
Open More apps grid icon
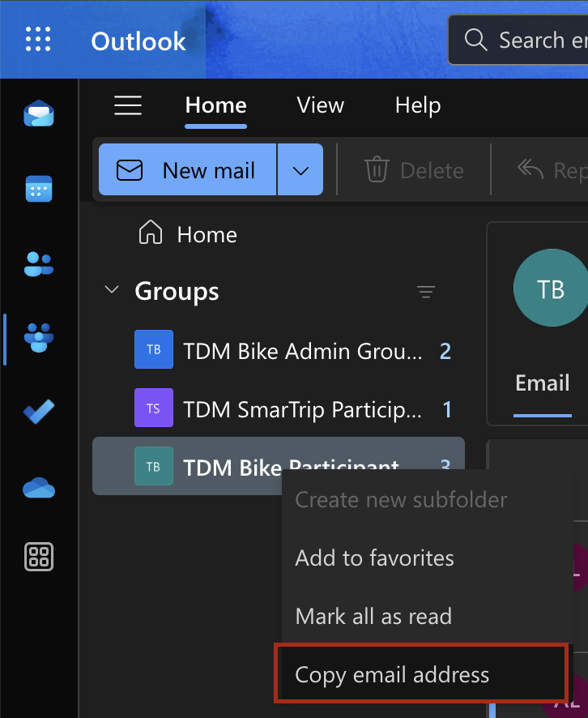[x=39, y=557]
